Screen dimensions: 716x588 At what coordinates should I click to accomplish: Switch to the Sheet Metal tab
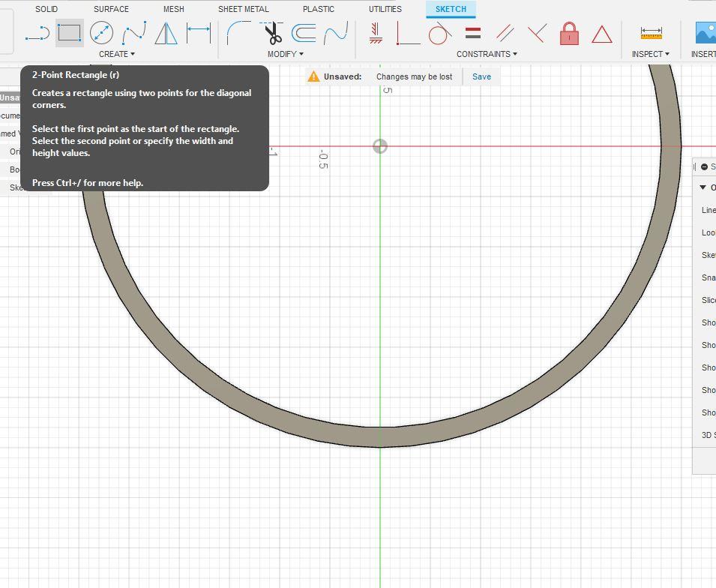243,8
